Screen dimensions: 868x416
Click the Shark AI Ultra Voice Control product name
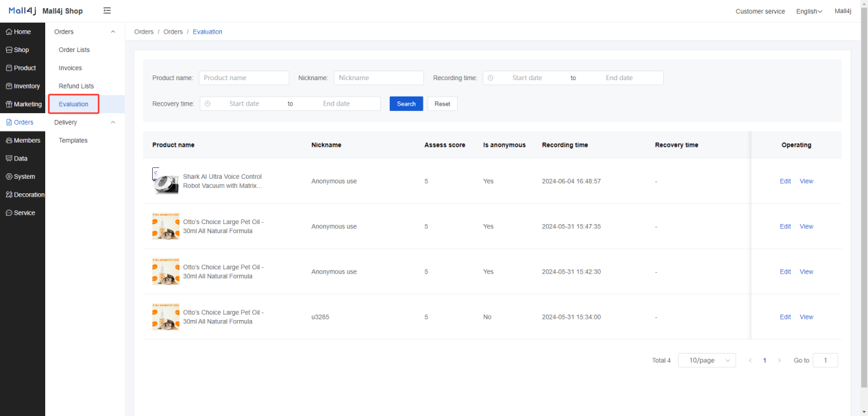(223, 181)
